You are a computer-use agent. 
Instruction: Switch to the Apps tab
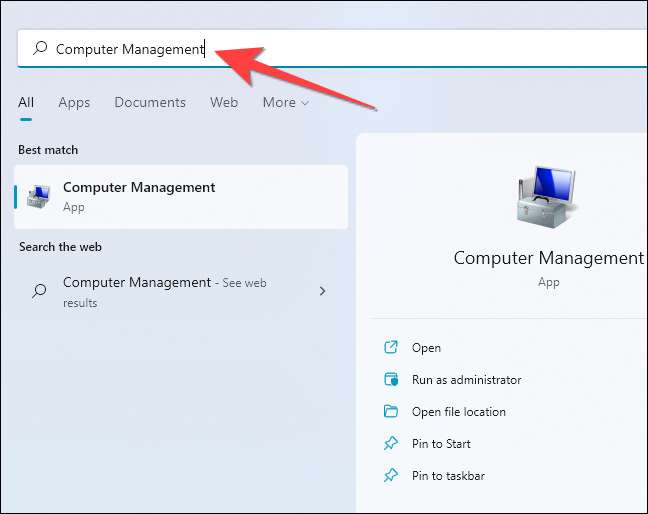click(74, 102)
